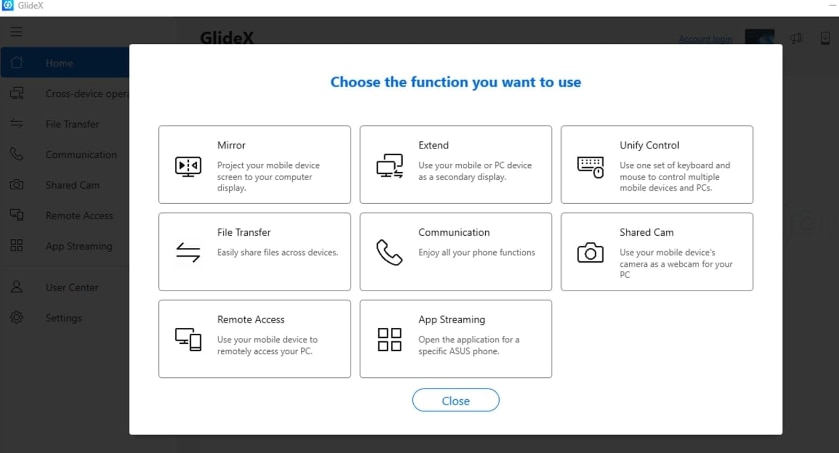The width and height of the screenshot is (839, 453).
Task: Click the File Transfer arrows icon in dialog
Action: pyautogui.click(x=188, y=252)
